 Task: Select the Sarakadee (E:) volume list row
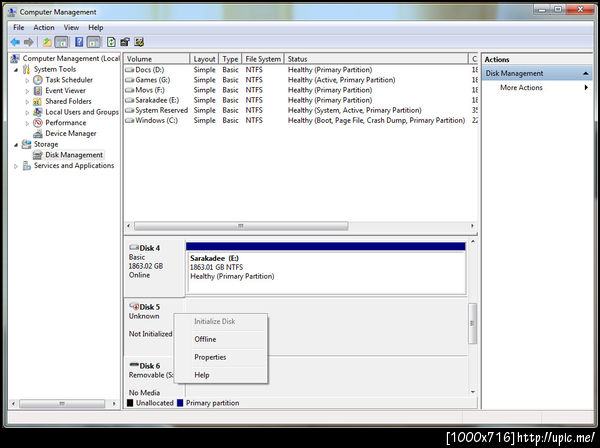300,100
